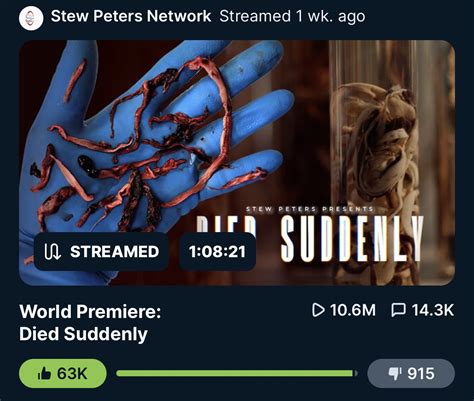This screenshot has width=474, height=401.
Task: Click the 'SUDDENLY' title text on the thumbnail
Action: tap(352, 238)
